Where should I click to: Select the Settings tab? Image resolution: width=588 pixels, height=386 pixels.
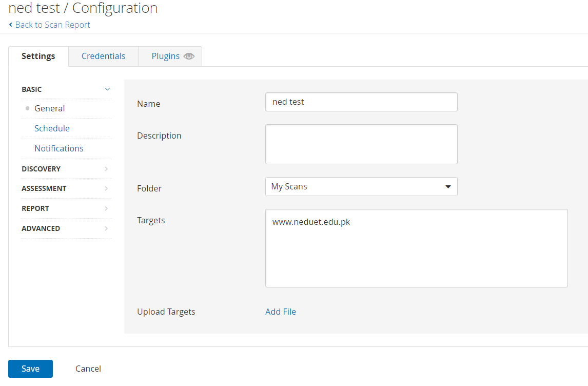(x=38, y=56)
